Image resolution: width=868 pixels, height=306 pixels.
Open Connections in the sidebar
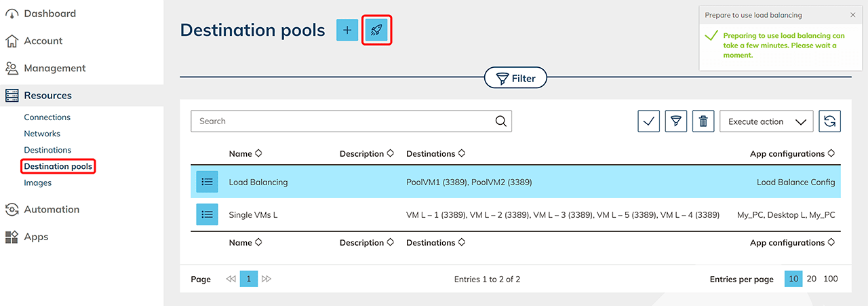[47, 117]
